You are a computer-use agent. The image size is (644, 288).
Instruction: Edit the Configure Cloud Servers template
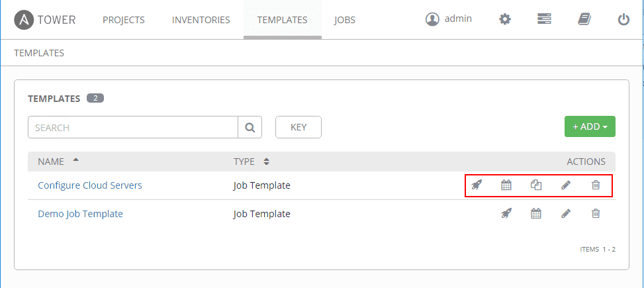[x=566, y=185]
